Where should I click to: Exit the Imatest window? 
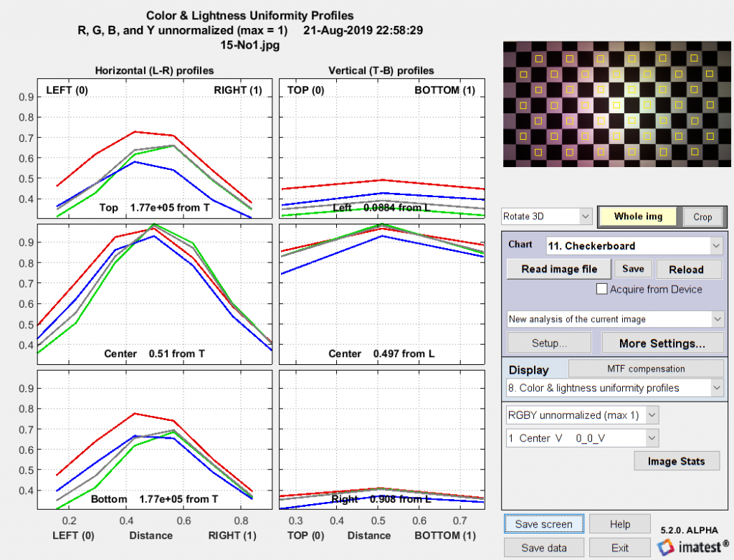click(x=620, y=547)
